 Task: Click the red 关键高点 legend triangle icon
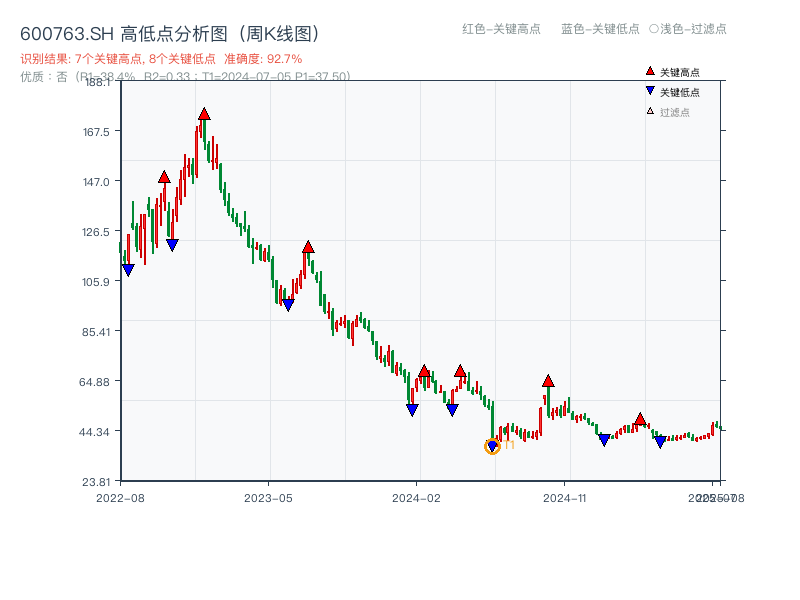click(648, 71)
